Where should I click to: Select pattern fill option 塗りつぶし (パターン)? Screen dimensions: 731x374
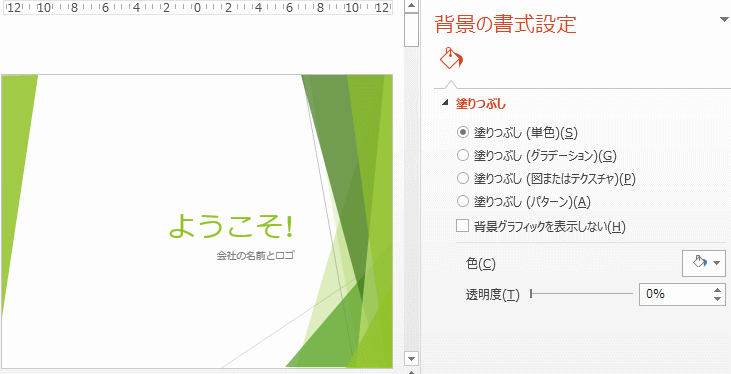click(524, 201)
